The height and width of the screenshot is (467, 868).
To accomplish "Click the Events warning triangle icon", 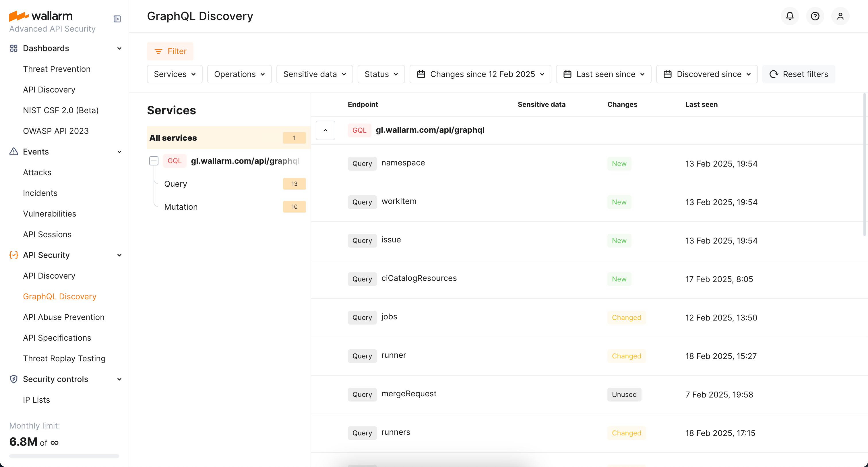I will [13, 152].
